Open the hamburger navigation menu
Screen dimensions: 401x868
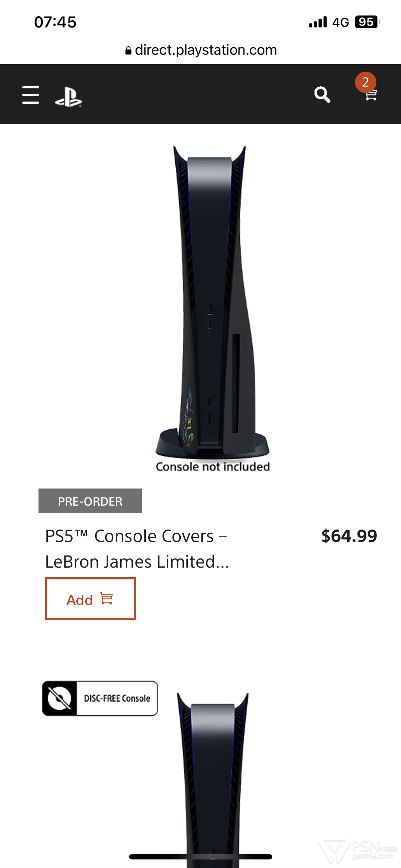[x=31, y=95]
